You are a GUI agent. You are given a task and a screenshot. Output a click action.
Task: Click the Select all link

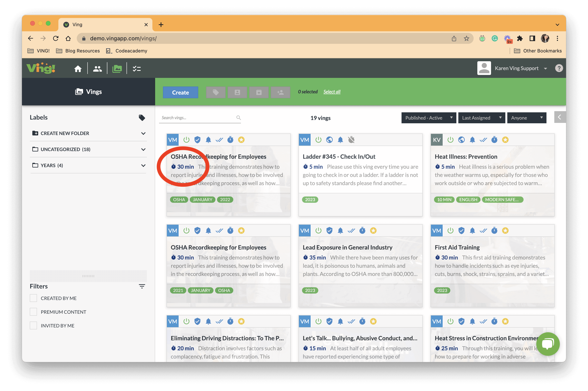click(x=332, y=92)
